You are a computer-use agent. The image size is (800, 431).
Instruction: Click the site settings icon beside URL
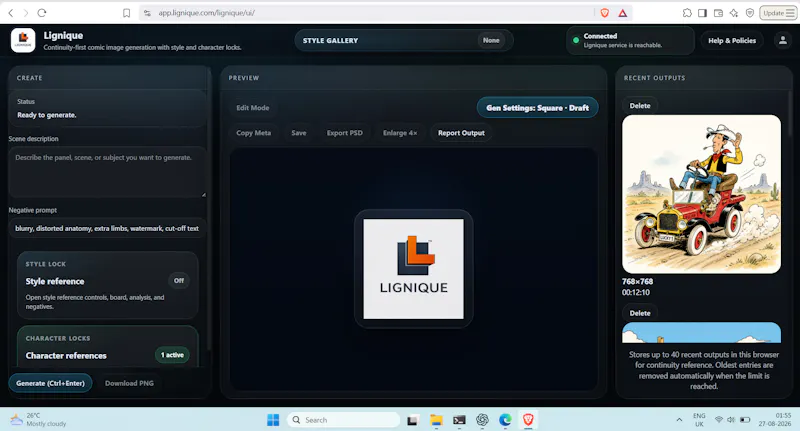pos(147,13)
